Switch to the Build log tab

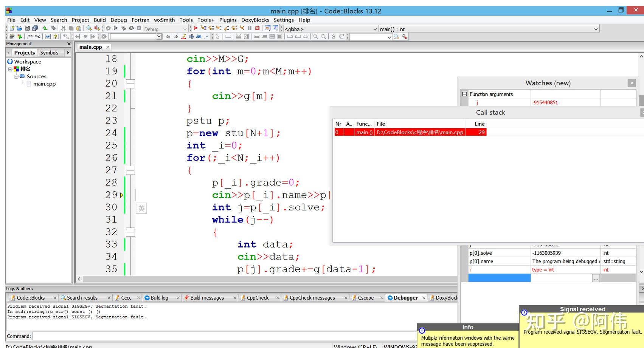[x=159, y=298]
